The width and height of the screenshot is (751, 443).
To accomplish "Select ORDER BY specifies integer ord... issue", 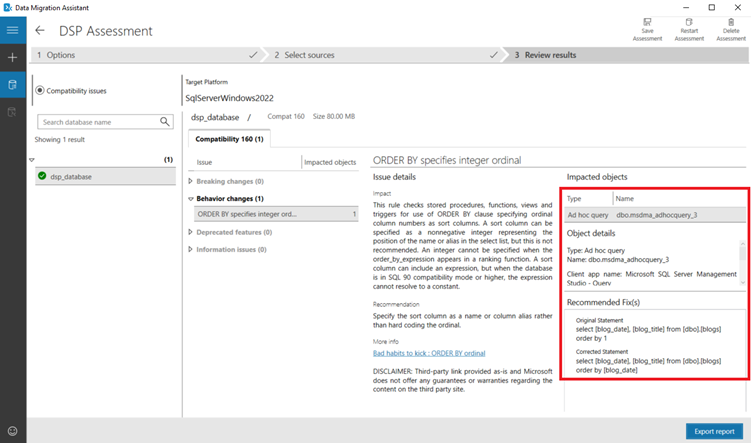I will click(276, 214).
